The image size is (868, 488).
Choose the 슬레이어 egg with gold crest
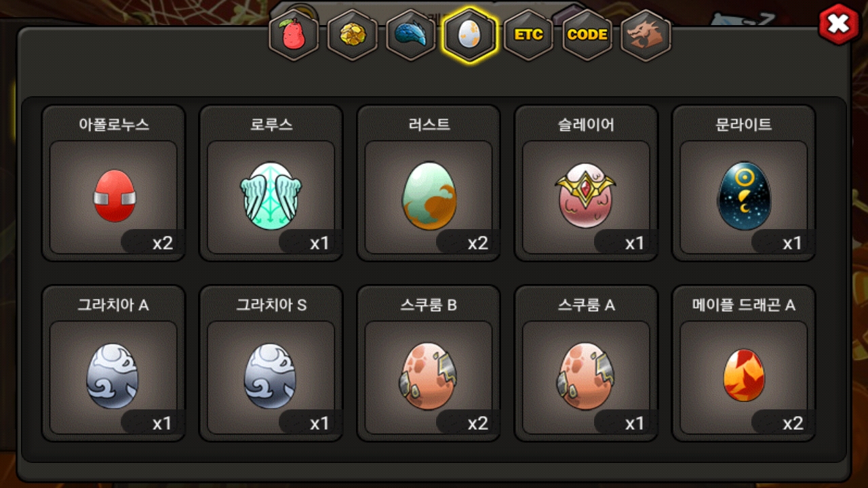tap(586, 183)
